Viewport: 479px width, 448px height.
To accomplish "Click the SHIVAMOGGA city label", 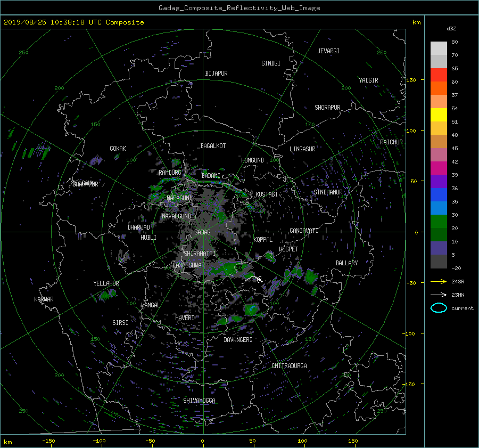I will (x=199, y=401).
